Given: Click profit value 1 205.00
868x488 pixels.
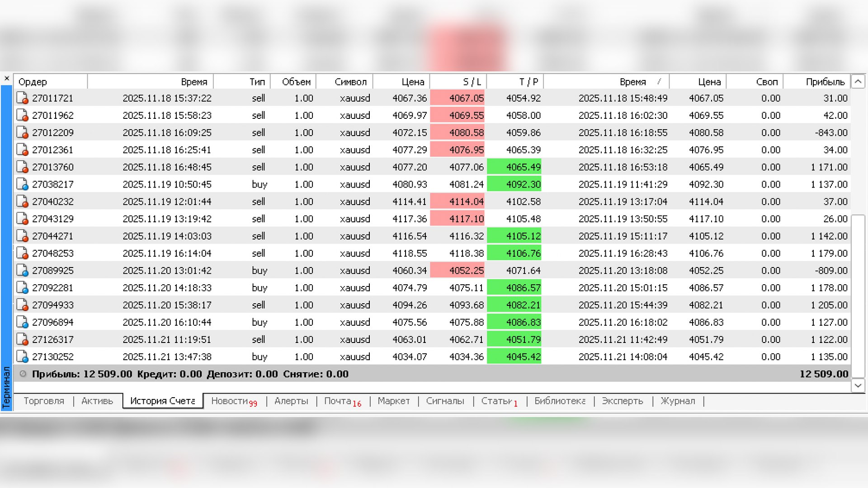Looking at the screenshot, I should click(x=829, y=305).
